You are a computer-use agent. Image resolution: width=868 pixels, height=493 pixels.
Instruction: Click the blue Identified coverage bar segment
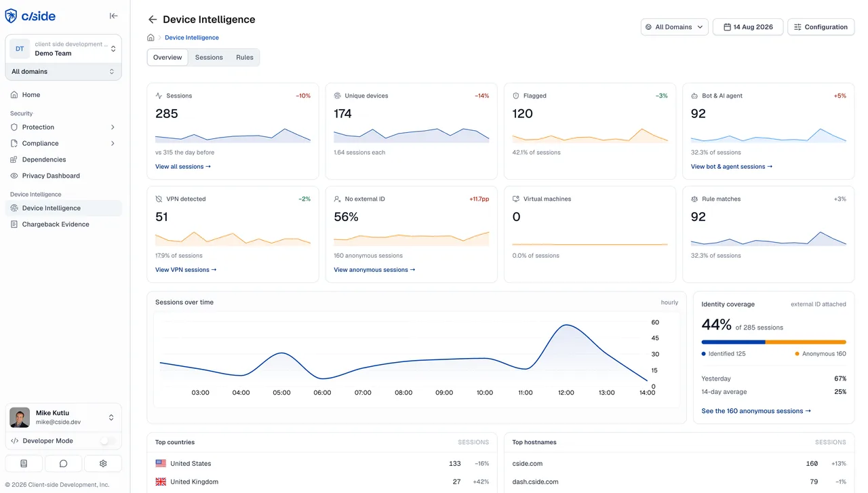click(733, 342)
